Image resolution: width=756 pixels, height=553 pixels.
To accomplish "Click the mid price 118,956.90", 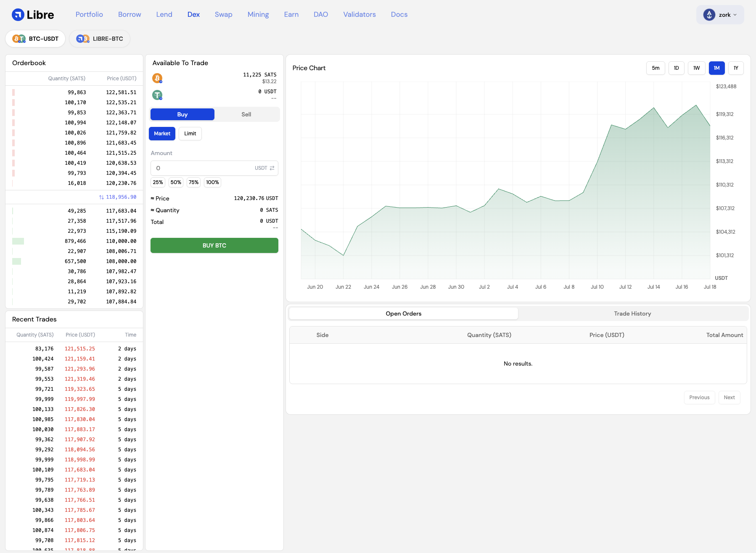I will 121,197.
